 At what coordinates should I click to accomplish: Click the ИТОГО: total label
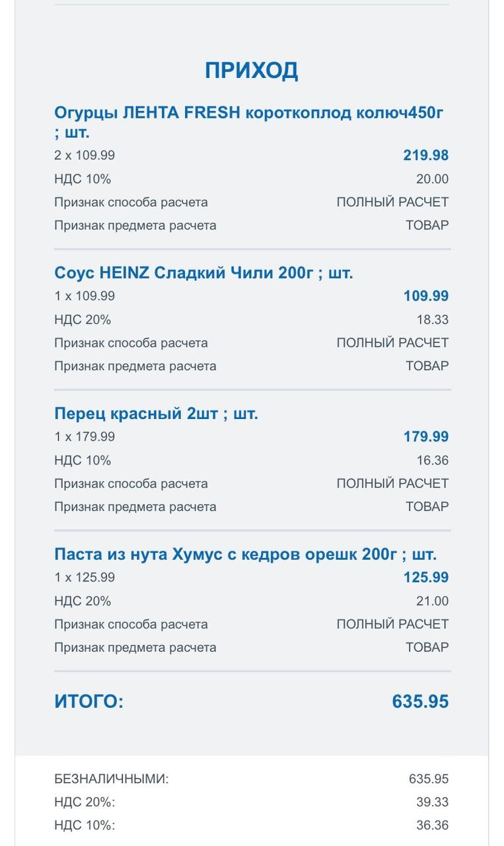pos(89,701)
